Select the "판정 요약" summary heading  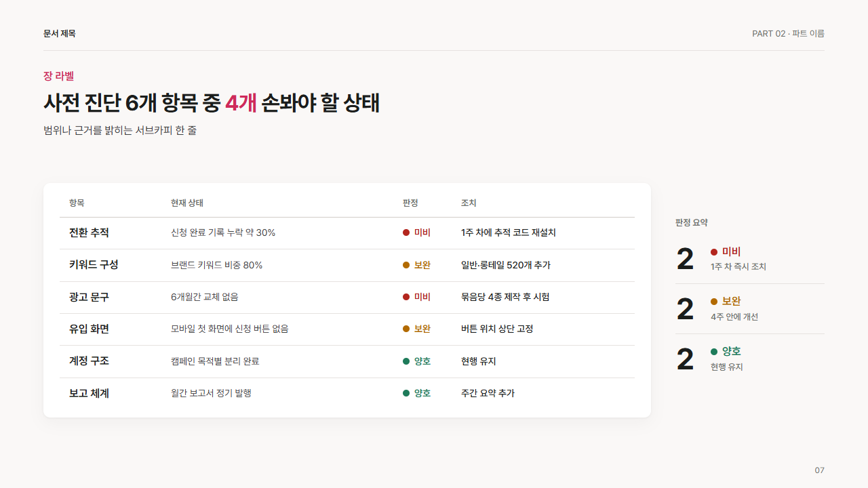(x=692, y=222)
